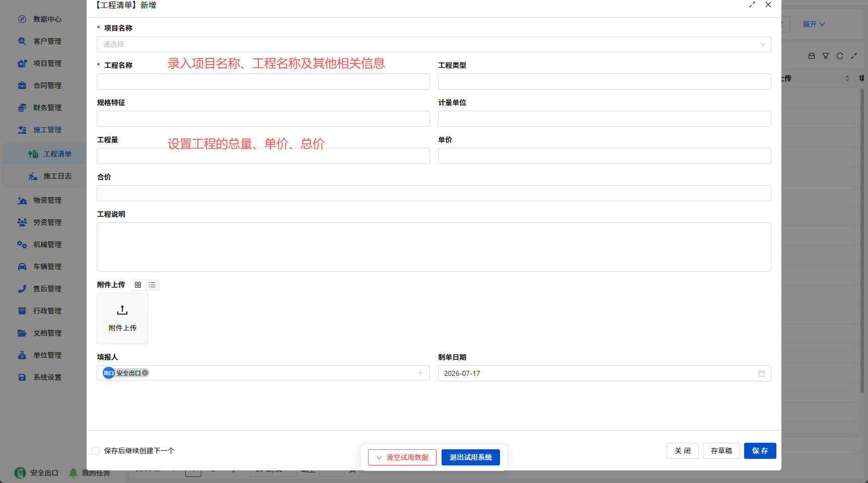Switch attachment view to list icon
868x483 pixels.
click(152, 285)
